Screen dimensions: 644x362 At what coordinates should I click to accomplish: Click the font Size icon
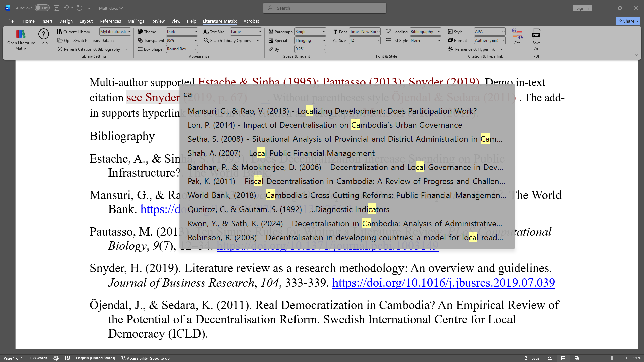[335, 40]
